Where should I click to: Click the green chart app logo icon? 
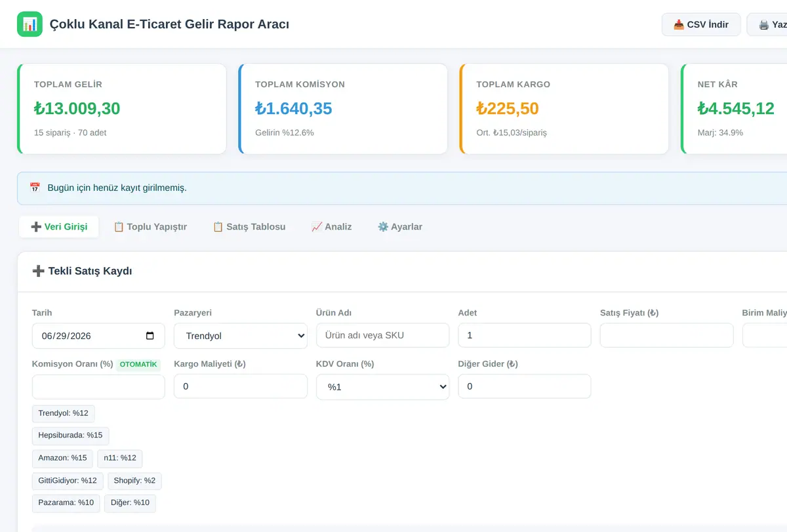click(x=30, y=24)
